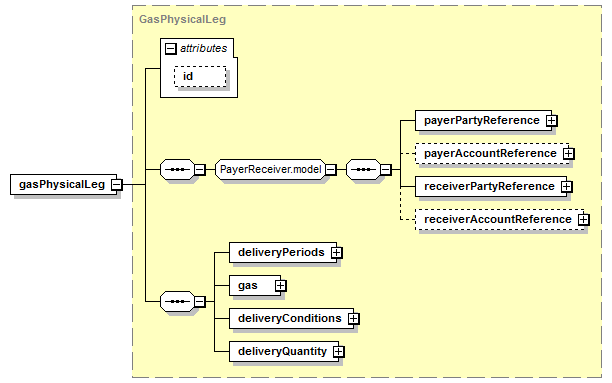Click the gasPhysicalLeg element label
The width and height of the screenshot is (612, 383).
pos(62,184)
